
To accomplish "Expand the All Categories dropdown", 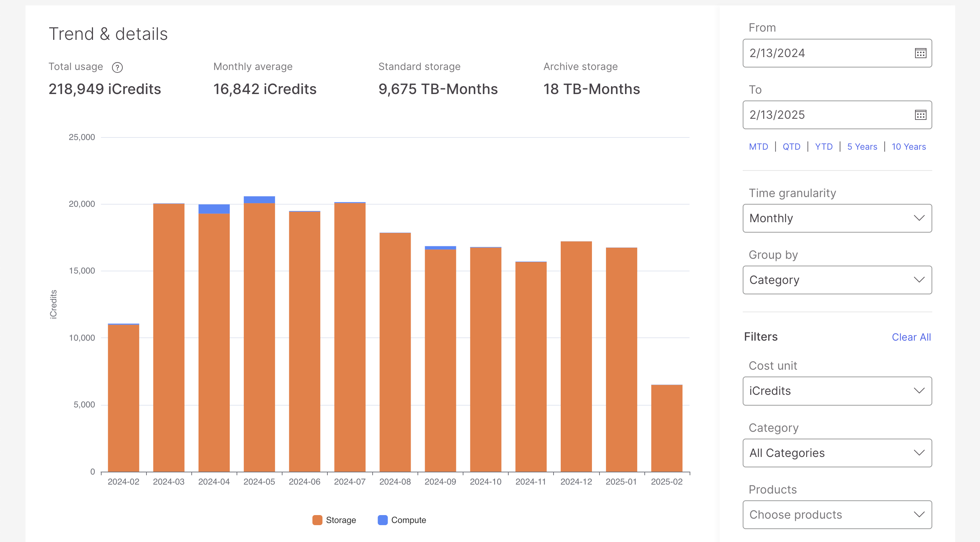I will 837,453.
